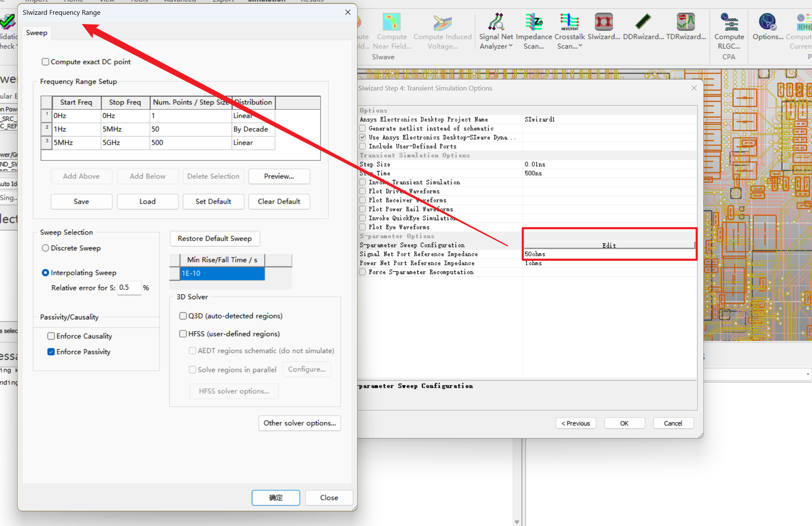Open DDRwizard from the ribbon
Viewport: 812px width, 526px height.
click(643, 22)
